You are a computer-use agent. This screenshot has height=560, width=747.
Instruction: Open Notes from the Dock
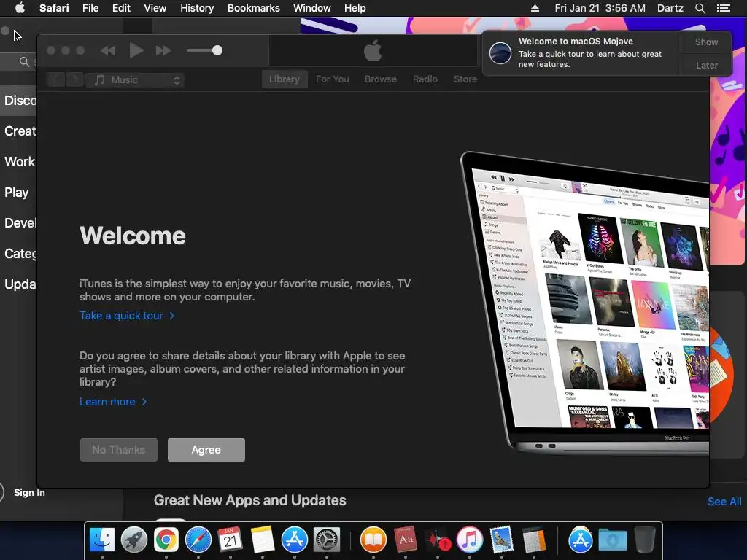coord(263,540)
